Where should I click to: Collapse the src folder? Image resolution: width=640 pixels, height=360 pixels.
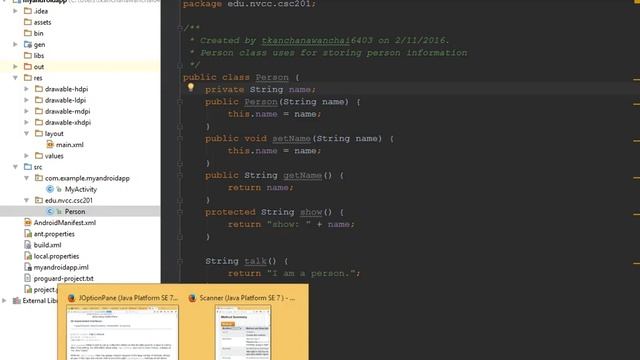16,167
